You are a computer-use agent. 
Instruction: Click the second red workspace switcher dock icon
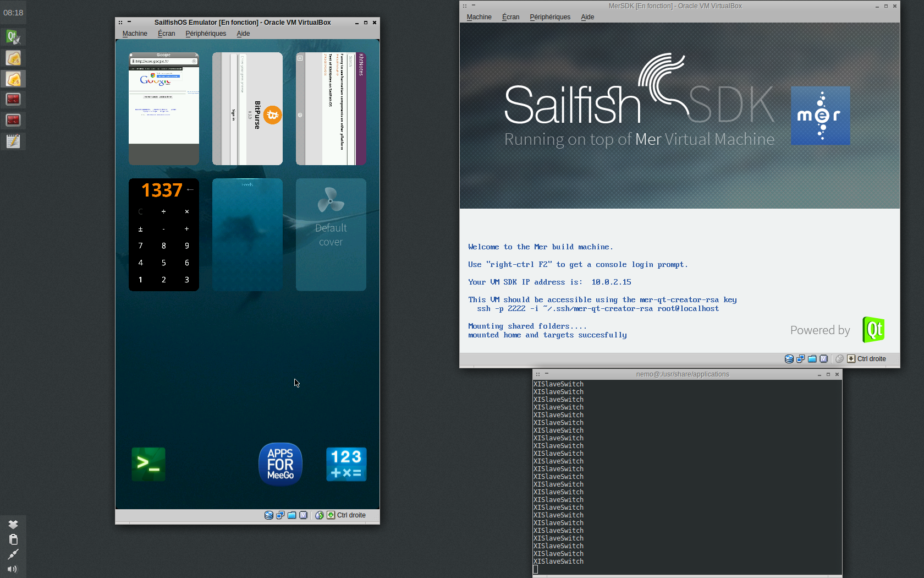pos(13,120)
